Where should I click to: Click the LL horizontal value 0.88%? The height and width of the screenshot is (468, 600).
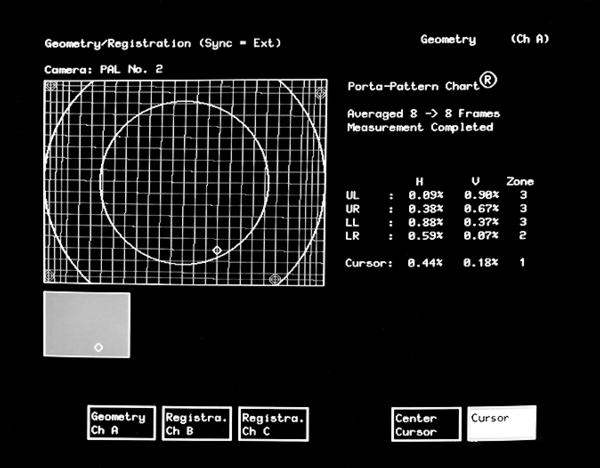426,222
